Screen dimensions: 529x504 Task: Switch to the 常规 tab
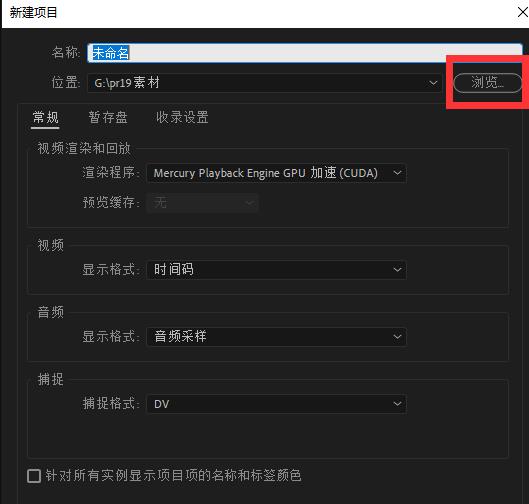click(45, 118)
